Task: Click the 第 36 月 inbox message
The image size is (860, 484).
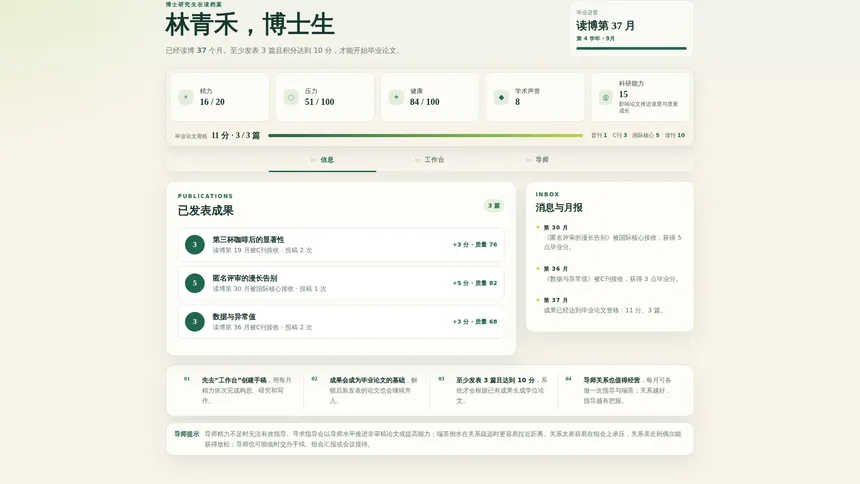Action: [609, 274]
